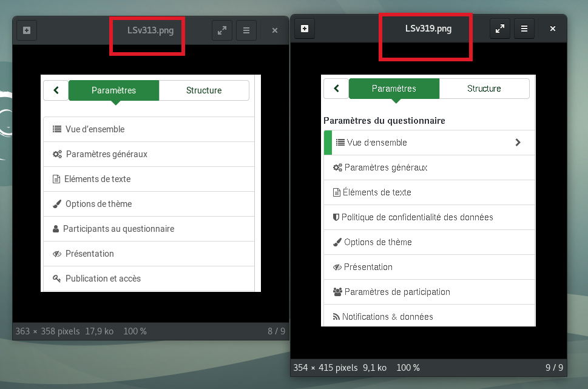Click the LSv313.png title text

click(x=150, y=30)
